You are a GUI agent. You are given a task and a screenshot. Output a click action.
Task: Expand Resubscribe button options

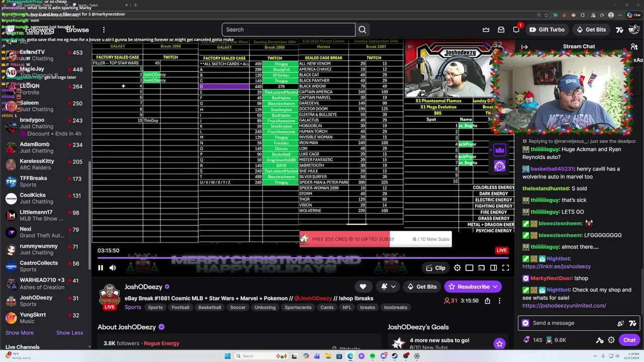pyautogui.click(x=495, y=287)
